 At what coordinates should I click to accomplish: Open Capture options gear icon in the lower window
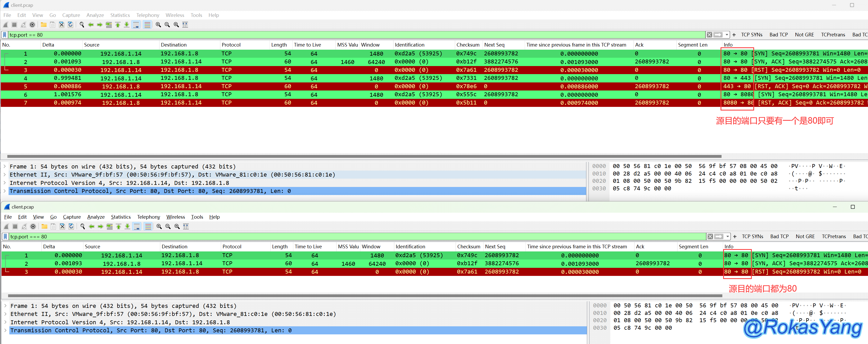pyautogui.click(x=33, y=226)
